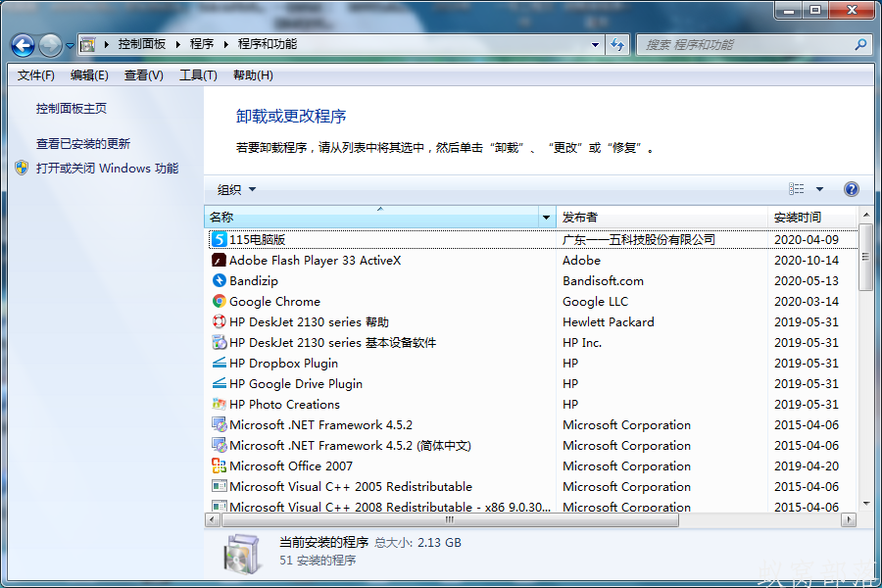Click the name text Bandizip
The image size is (882, 588).
click(x=254, y=281)
